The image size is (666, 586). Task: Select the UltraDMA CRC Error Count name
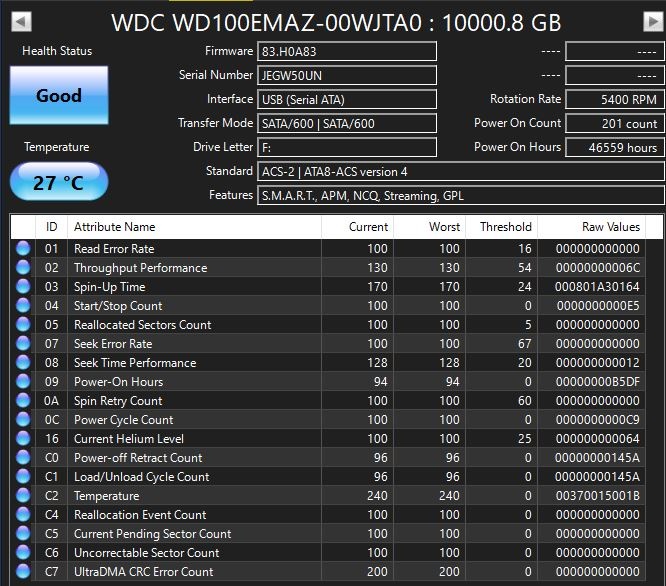click(x=144, y=572)
